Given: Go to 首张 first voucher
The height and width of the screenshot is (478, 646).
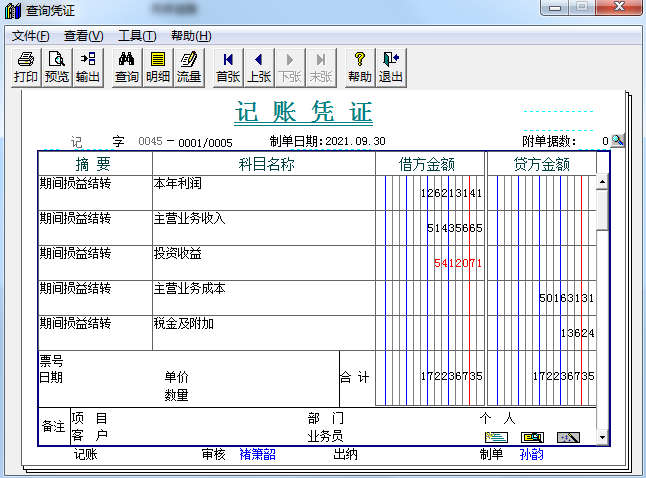Looking at the screenshot, I should (x=228, y=68).
